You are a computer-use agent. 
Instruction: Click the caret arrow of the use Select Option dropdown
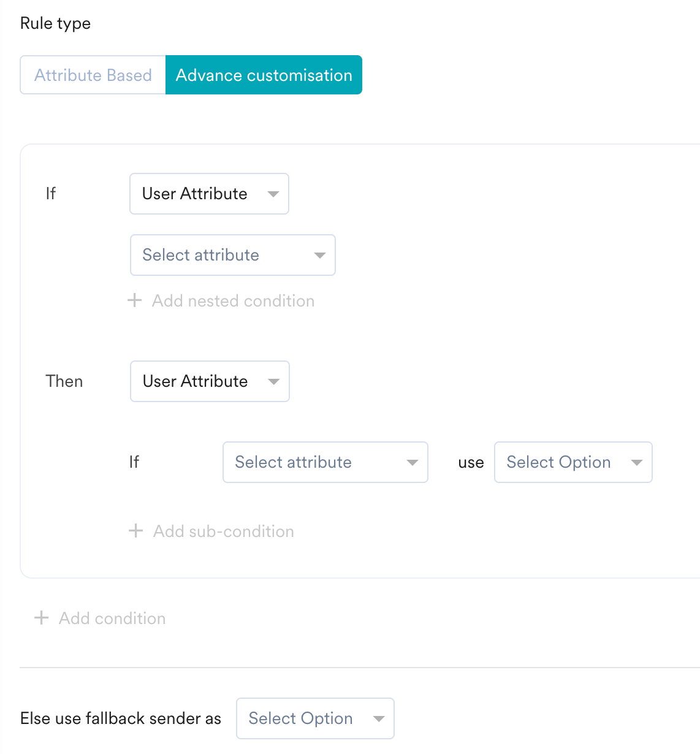[637, 462]
